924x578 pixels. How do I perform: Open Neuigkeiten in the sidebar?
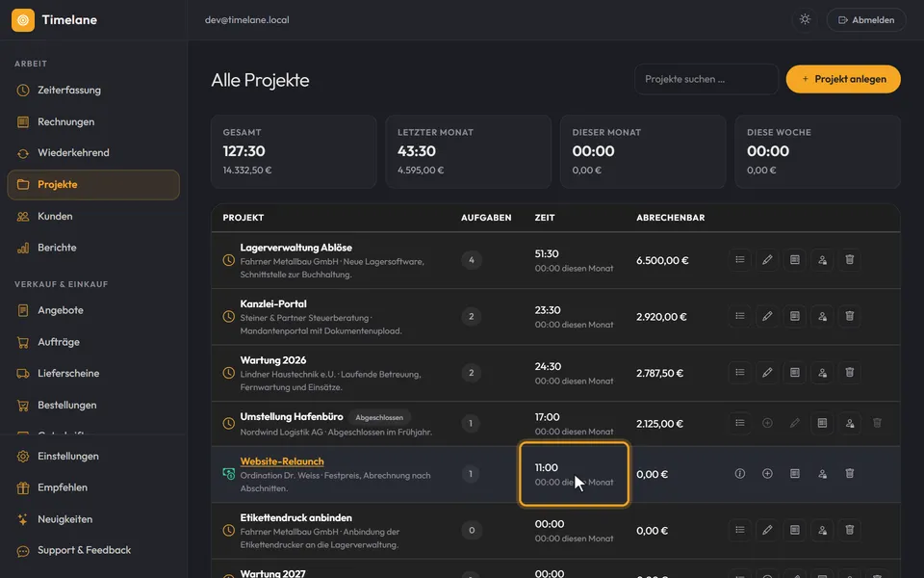coord(93,519)
